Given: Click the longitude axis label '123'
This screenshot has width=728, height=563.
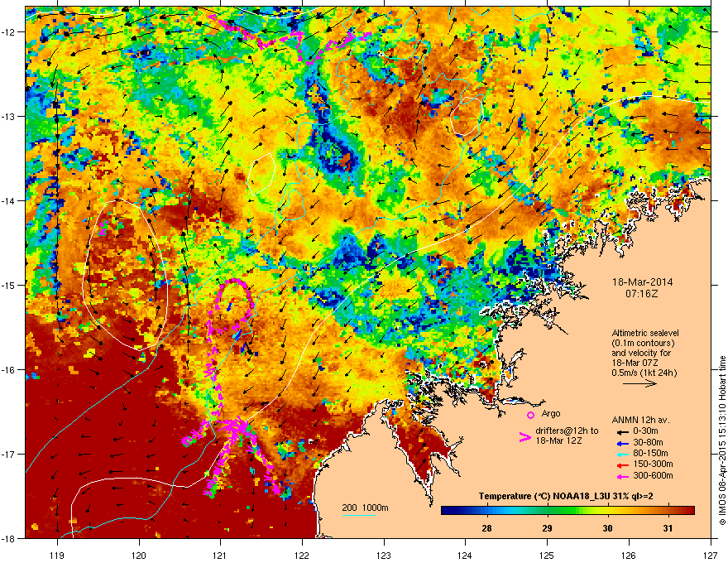Looking at the screenshot, I should pos(384,556).
